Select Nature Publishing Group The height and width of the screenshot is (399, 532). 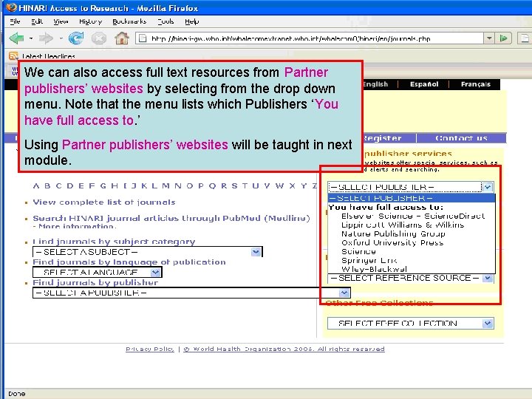(x=393, y=233)
